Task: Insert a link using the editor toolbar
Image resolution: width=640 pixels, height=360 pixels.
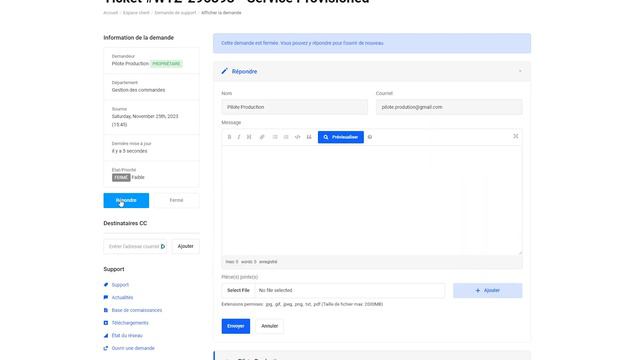Action: (262, 137)
